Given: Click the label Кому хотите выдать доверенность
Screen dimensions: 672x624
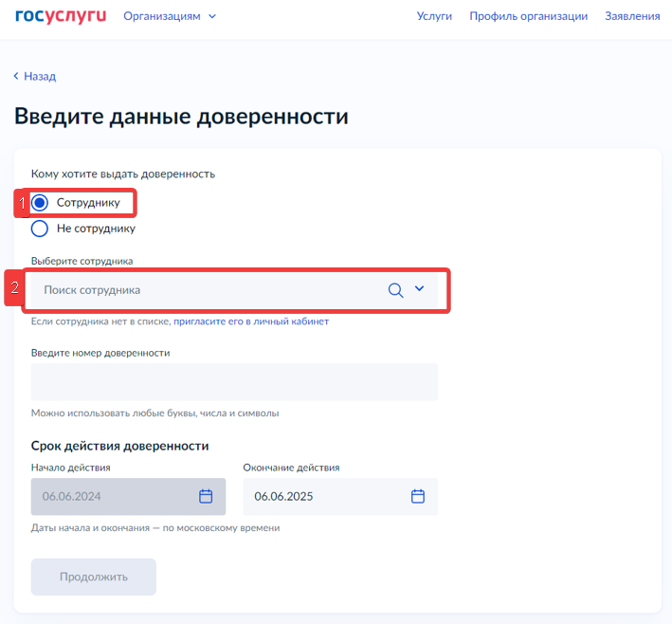Looking at the screenshot, I should (123, 174).
